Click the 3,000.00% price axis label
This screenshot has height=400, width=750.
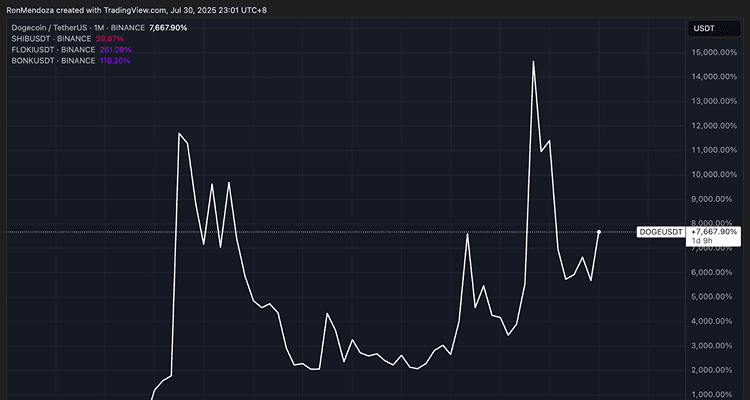[x=712, y=345]
